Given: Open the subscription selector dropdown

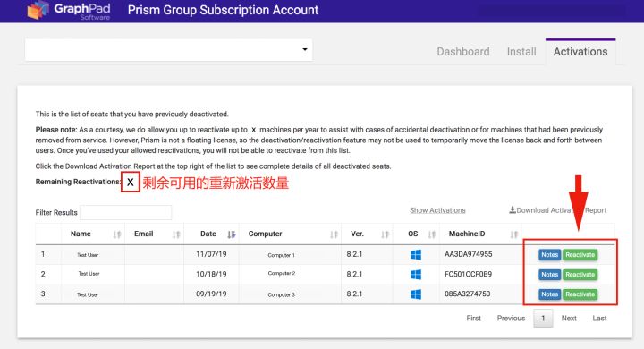Looking at the screenshot, I should coord(168,50).
